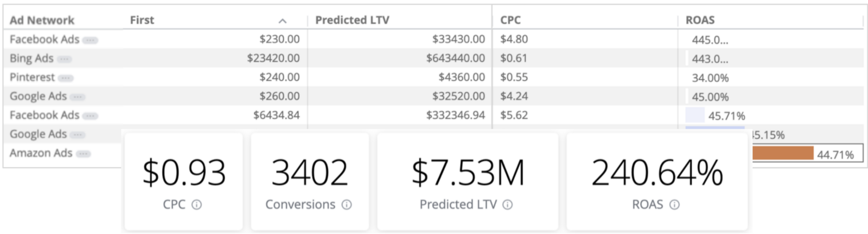Viewport: 868px width, 234px height.
Task: Click ellipsis badge on Facebook Ads $230.00 row
Action: click(90, 40)
